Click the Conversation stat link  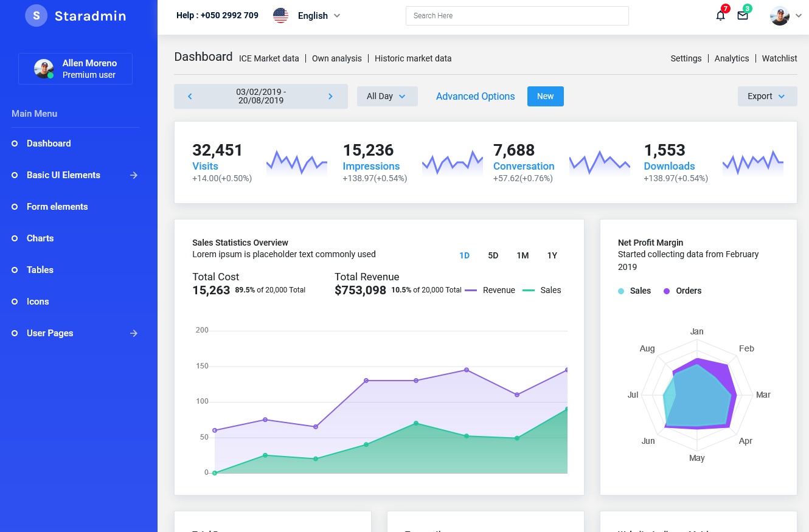click(524, 166)
